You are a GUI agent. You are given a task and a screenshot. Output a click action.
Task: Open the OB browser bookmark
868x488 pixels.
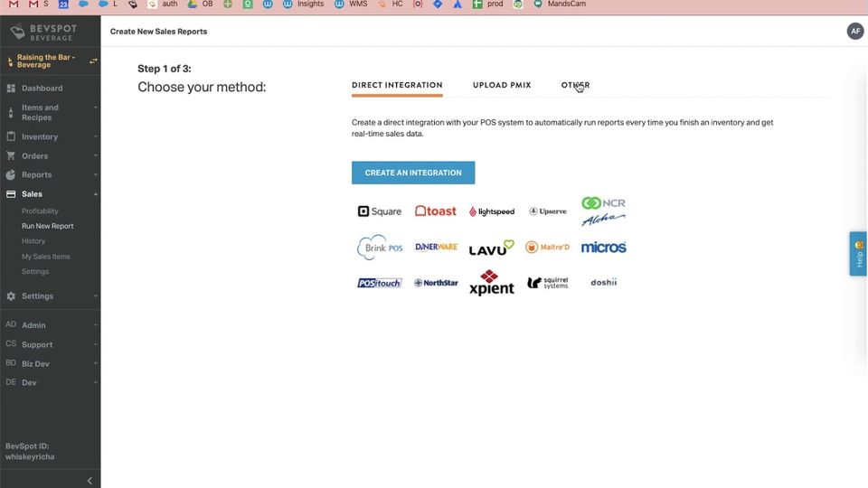click(200, 4)
